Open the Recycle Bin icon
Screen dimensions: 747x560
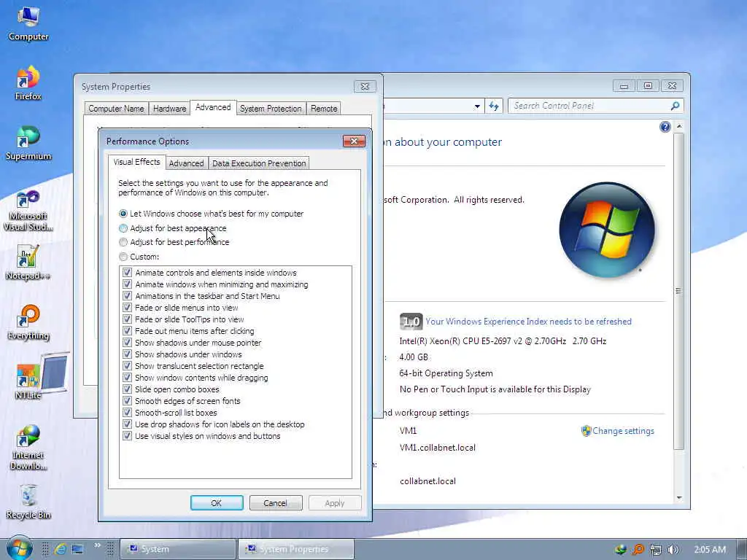tap(28, 502)
